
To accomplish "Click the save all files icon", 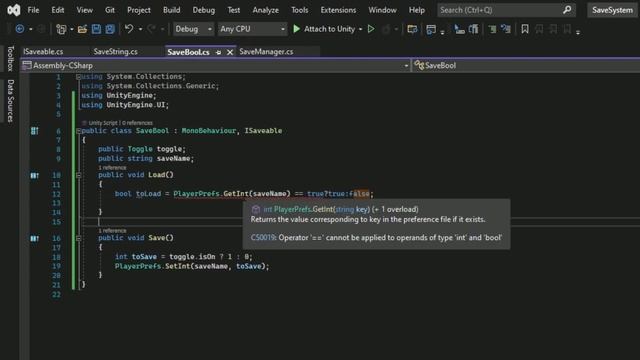I will [110, 29].
